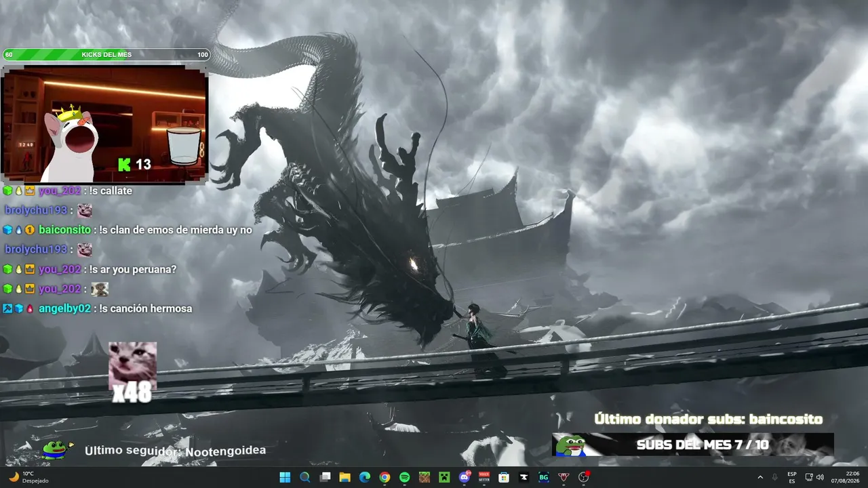Click the crown on cat avatar
The width and height of the screenshot is (868, 488).
click(x=70, y=114)
